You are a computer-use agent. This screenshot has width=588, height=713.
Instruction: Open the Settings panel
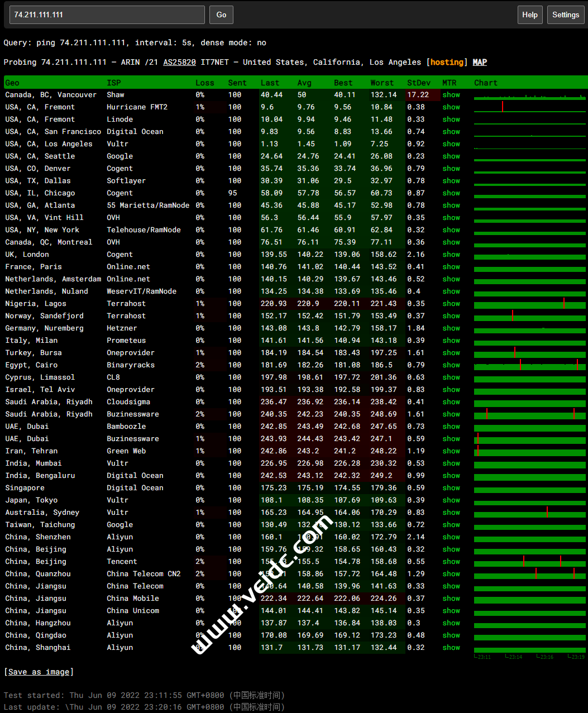(x=565, y=15)
